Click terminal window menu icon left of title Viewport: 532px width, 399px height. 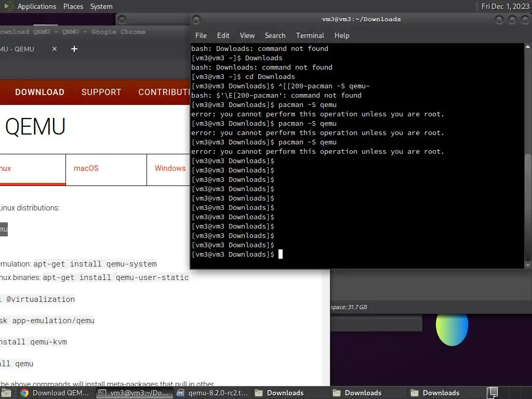pyautogui.click(x=196, y=20)
